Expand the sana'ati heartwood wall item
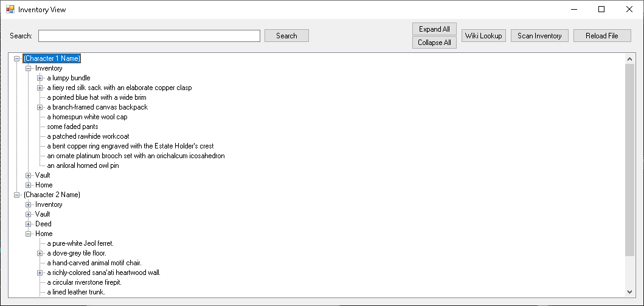The width and height of the screenshot is (644, 306). click(40, 273)
